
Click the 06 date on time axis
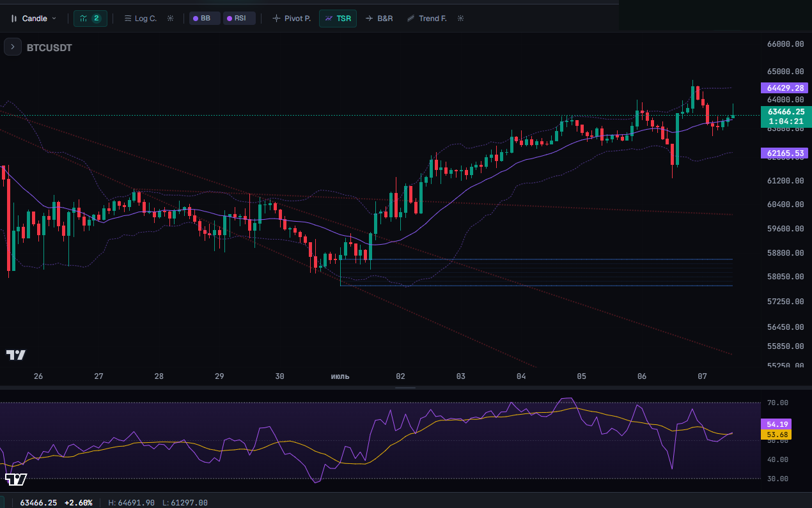642,376
